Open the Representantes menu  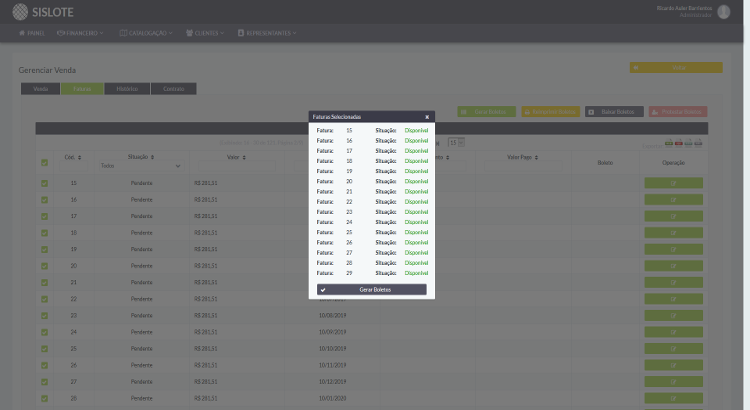tap(267, 33)
